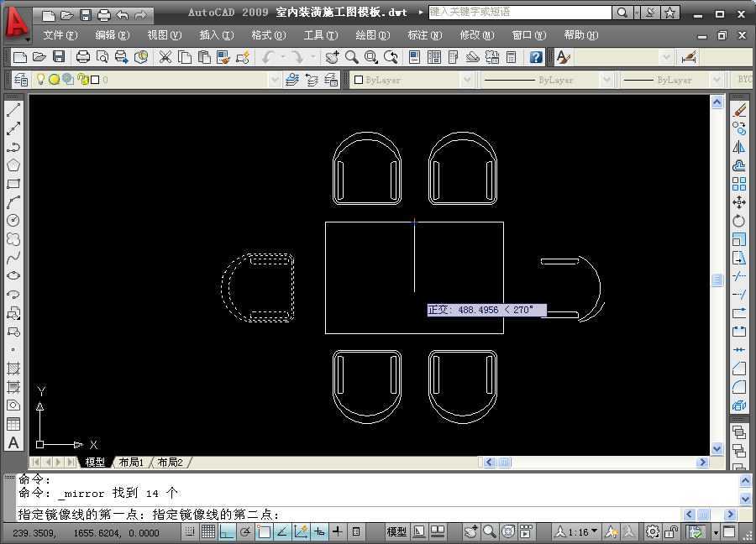Enable 对象捕捉 object snap
756x544 pixels.
pos(264,531)
